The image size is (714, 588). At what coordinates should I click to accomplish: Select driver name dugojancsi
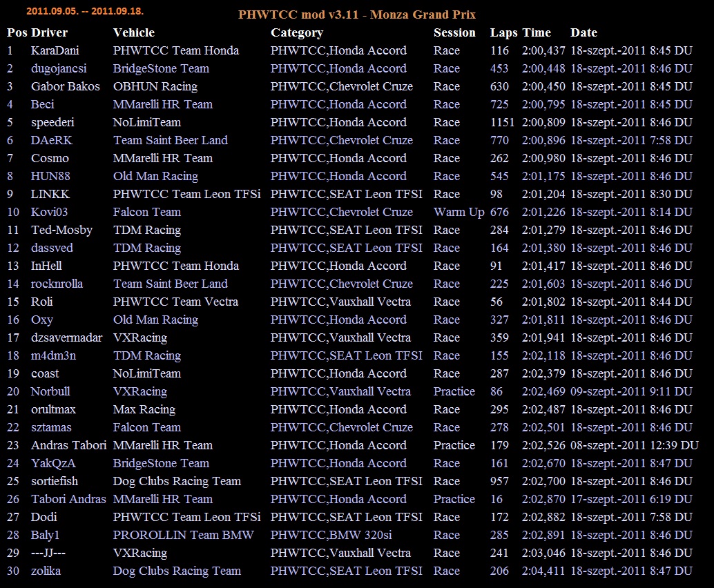[59, 69]
